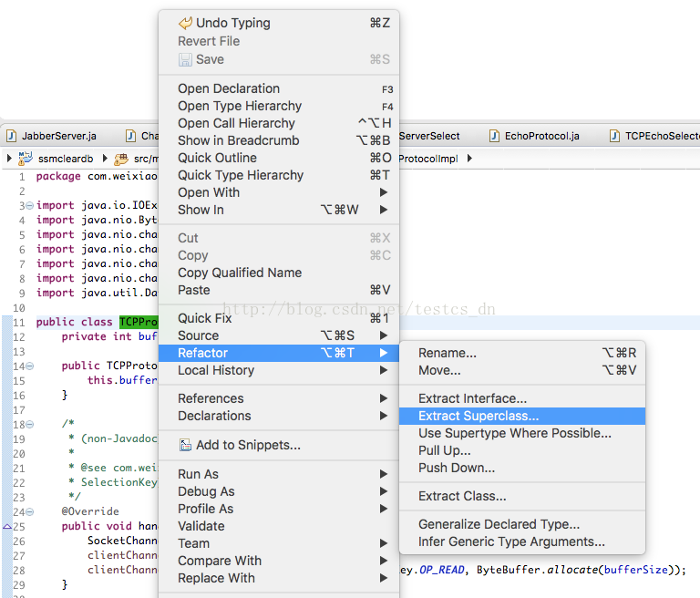Viewport: 700px width, 598px height.
Task: Open the Source submenu
Action: click(279, 335)
